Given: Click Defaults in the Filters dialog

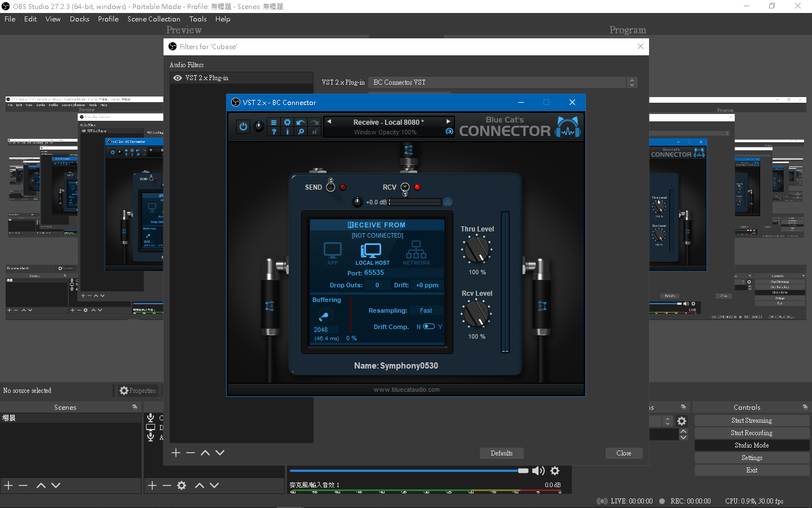Looking at the screenshot, I should (502, 453).
